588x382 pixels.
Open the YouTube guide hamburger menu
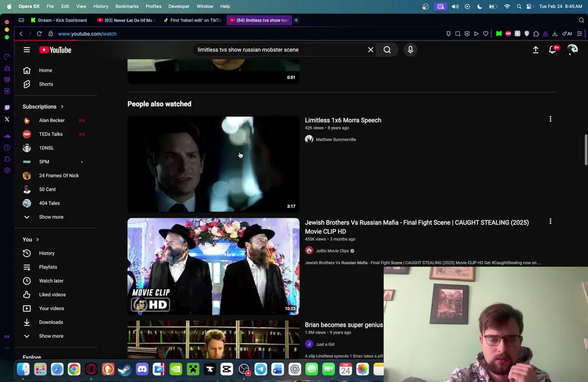27,49
